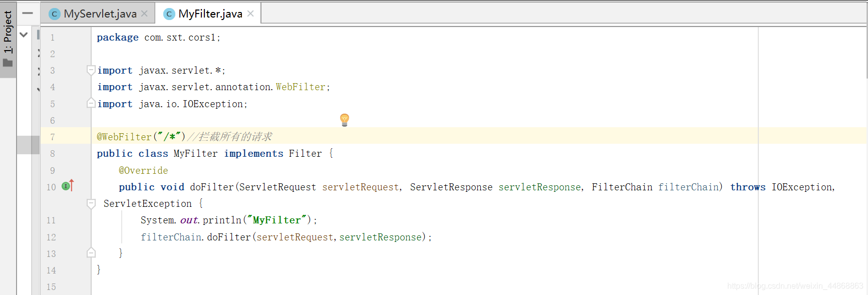Click the class icon on the MyFilter.java tab

point(169,14)
